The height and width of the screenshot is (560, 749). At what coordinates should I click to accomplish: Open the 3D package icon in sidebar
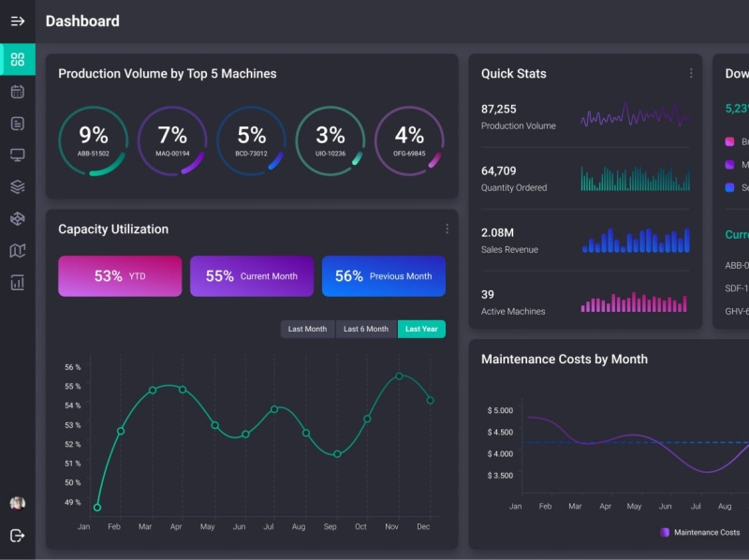17,217
